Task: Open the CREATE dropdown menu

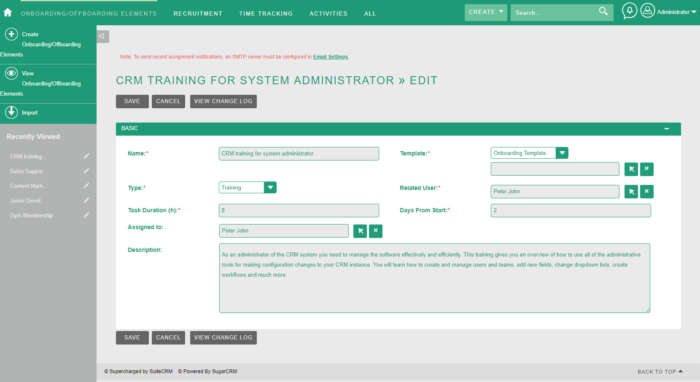Action: [485, 12]
